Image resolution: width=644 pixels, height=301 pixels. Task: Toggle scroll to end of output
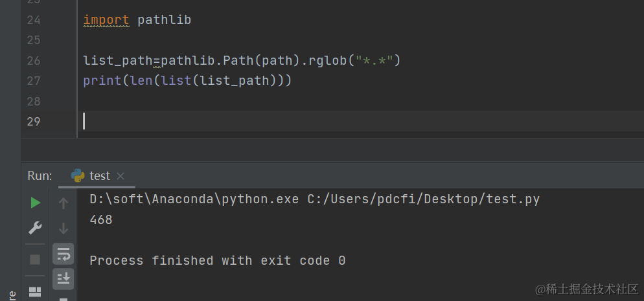[63, 279]
